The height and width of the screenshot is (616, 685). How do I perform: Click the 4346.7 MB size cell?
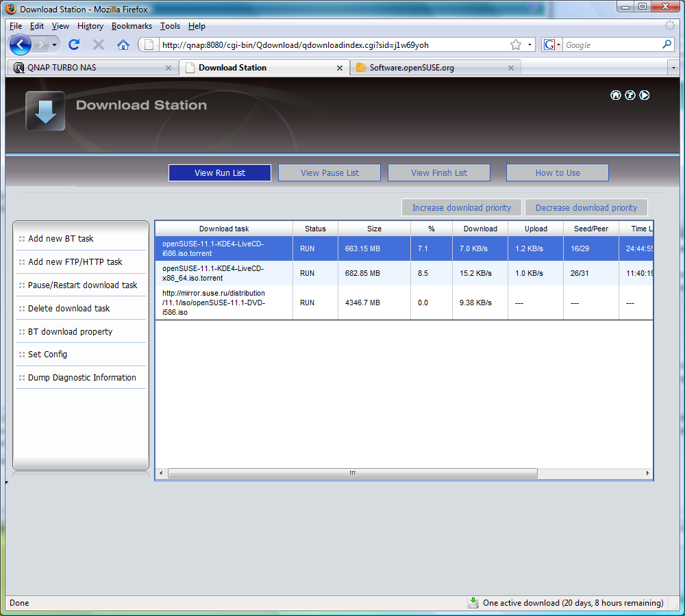[375, 303]
